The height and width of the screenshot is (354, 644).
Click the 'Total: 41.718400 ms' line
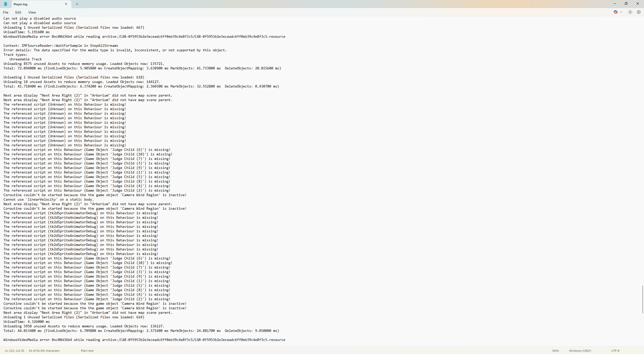[x=141, y=86]
